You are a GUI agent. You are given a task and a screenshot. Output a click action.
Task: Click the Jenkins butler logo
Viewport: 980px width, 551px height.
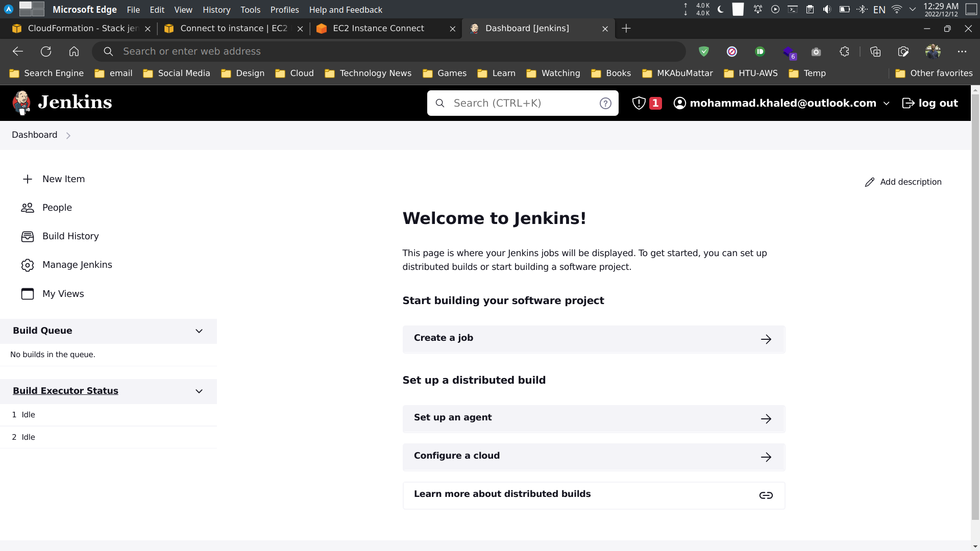21,103
